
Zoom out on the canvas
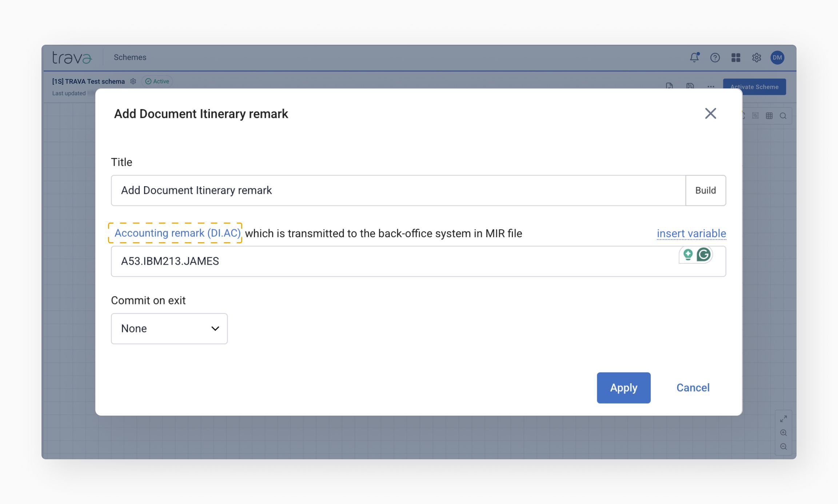coord(783,447)
